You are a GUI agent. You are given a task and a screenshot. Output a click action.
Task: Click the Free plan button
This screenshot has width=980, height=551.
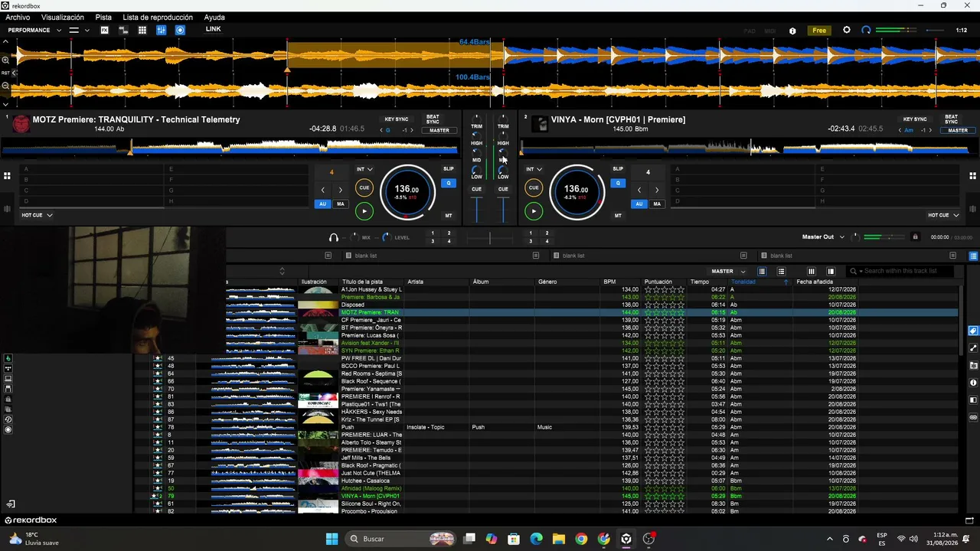819,31
